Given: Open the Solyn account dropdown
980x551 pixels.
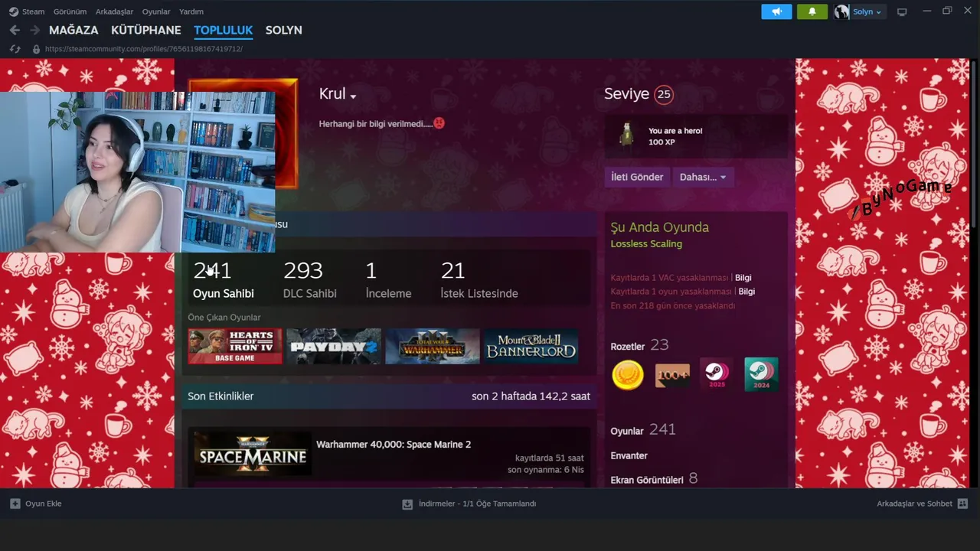Looking at the screenshot, I should coord(867,11).
